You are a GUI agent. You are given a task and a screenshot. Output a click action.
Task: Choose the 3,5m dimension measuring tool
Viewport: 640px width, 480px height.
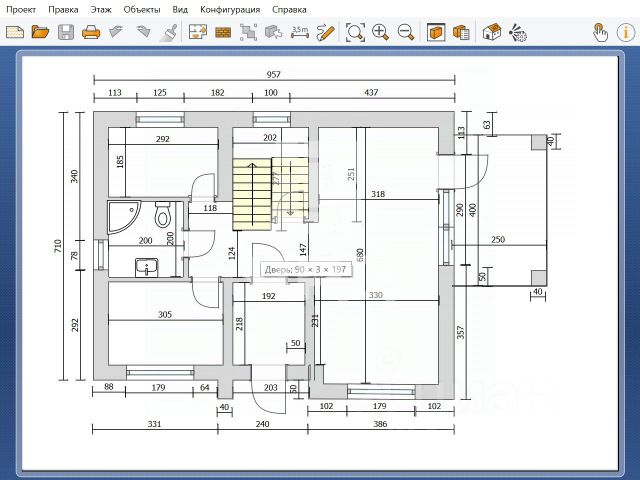tap(300, 32)
